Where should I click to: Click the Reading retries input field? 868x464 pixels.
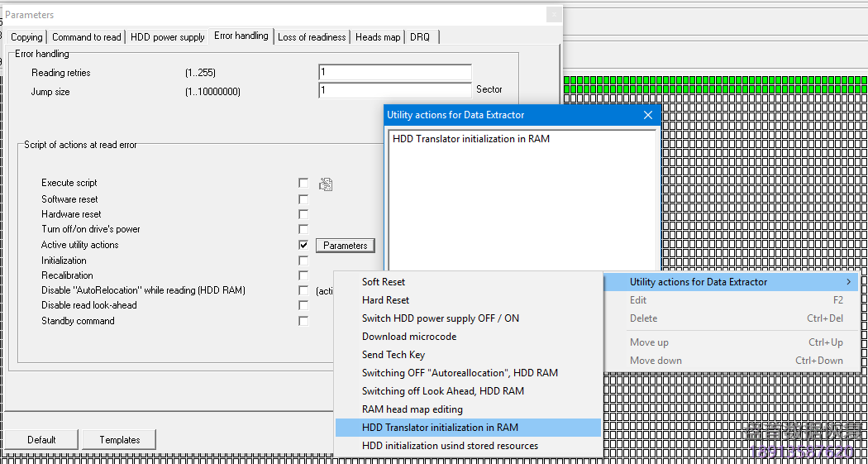point(394,73)
